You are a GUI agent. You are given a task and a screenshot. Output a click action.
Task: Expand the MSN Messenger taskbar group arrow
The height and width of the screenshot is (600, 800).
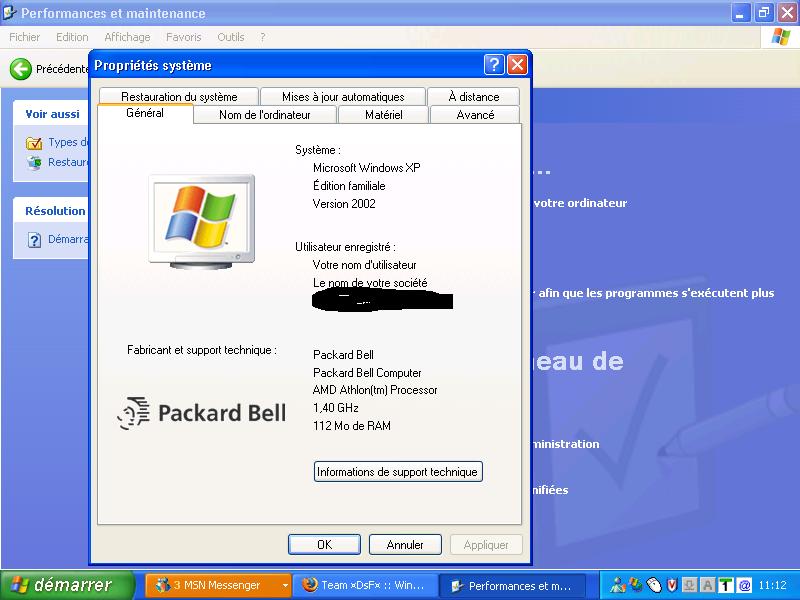tap(285, 585)
